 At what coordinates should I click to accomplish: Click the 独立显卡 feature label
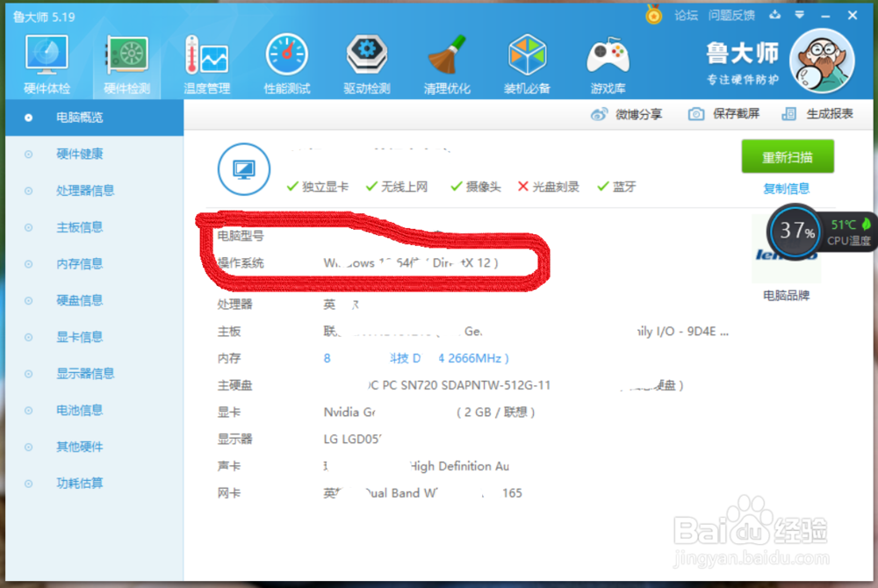(x=325, y=187)
